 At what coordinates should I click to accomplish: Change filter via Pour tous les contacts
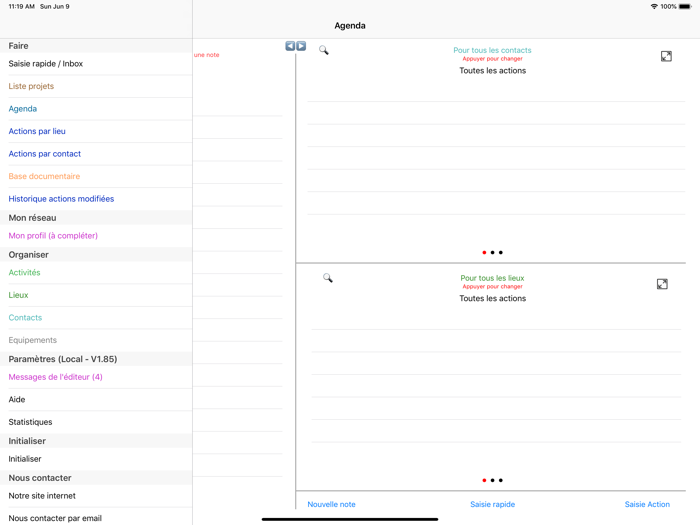coord(492,50)
